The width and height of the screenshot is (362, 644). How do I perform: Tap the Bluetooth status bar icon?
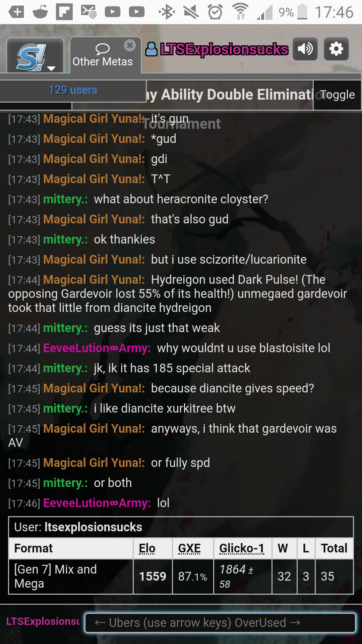pyautogui.click(x=167, y=12)
